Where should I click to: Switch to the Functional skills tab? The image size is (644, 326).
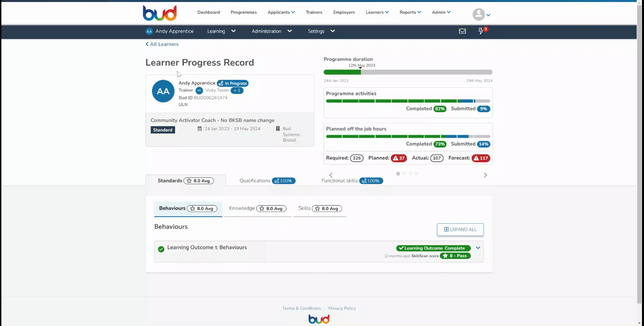click(352, 181)
